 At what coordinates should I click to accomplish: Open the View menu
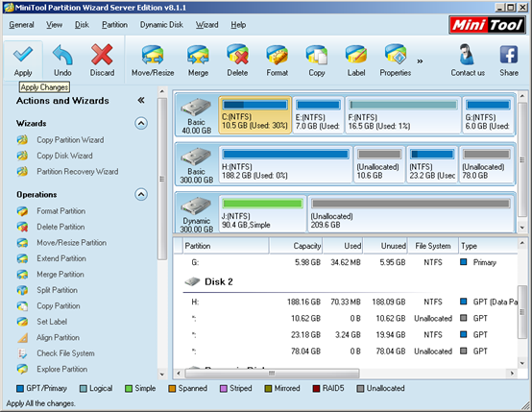[x=55, y=25]
